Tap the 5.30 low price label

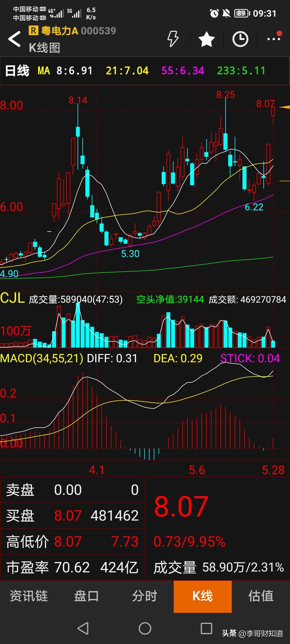pyautogui.click(x=130, y=254)
